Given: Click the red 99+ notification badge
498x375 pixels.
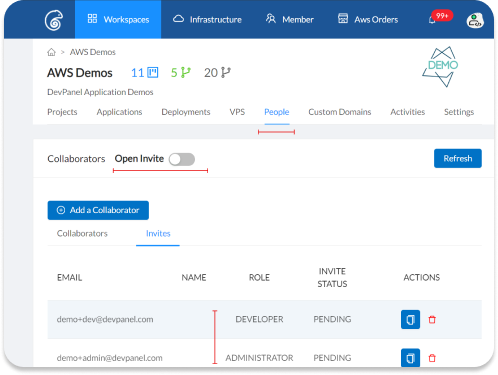Looking at the screenshot, I should tap(442, 16).
